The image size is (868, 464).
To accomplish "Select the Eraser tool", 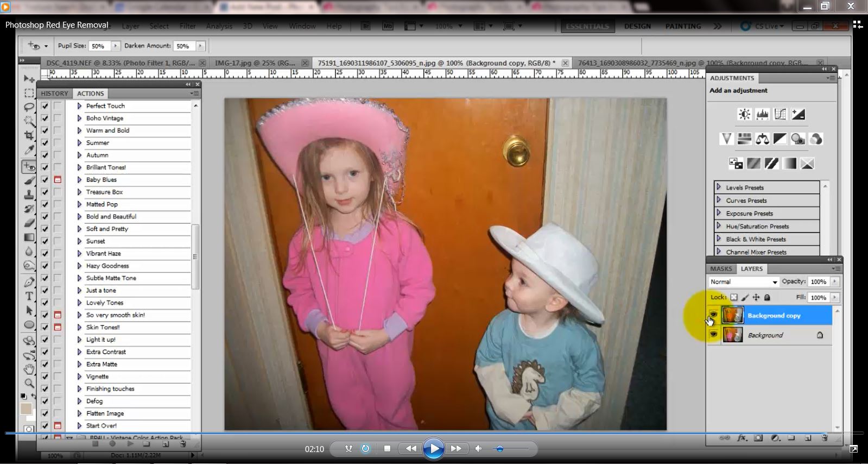I will 29,223.
